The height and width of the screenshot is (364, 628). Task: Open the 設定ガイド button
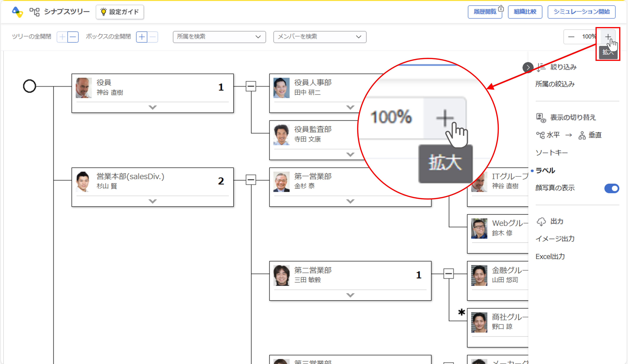point(120,12)
